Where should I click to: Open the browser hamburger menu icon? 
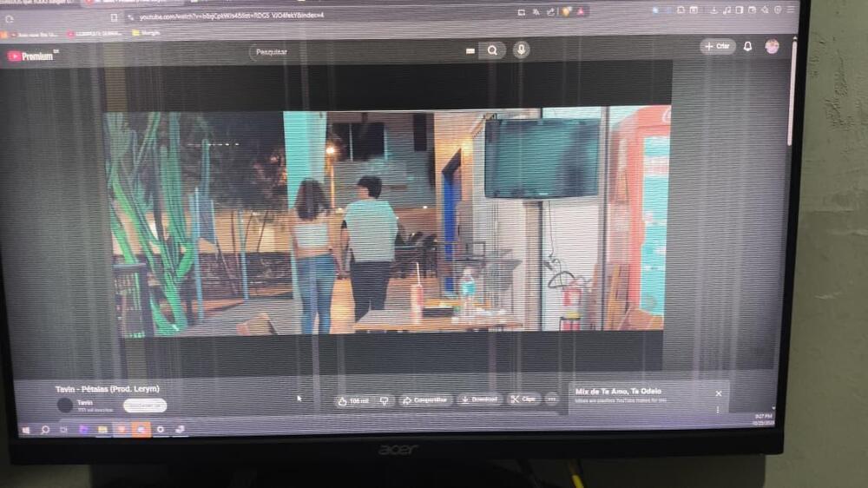[791, 10]
